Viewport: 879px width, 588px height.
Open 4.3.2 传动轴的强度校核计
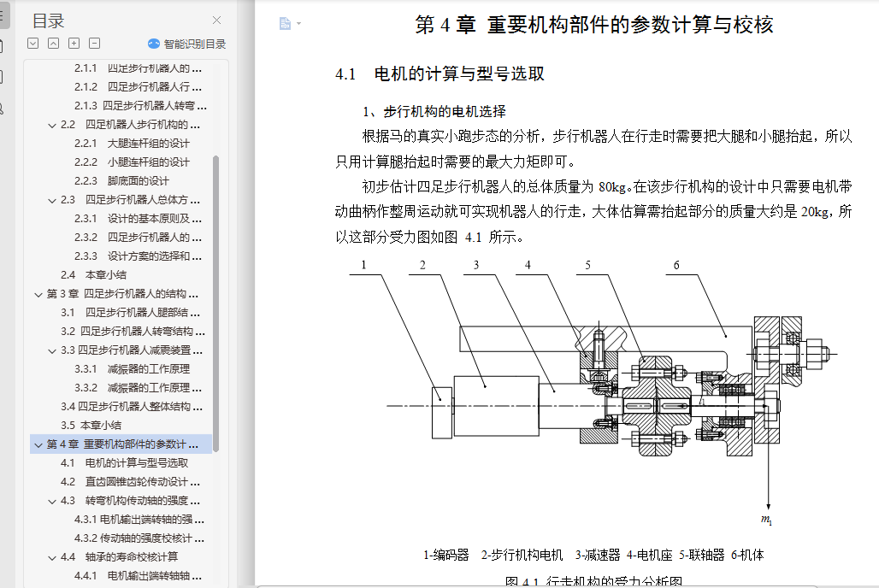[x=139, y=538]
